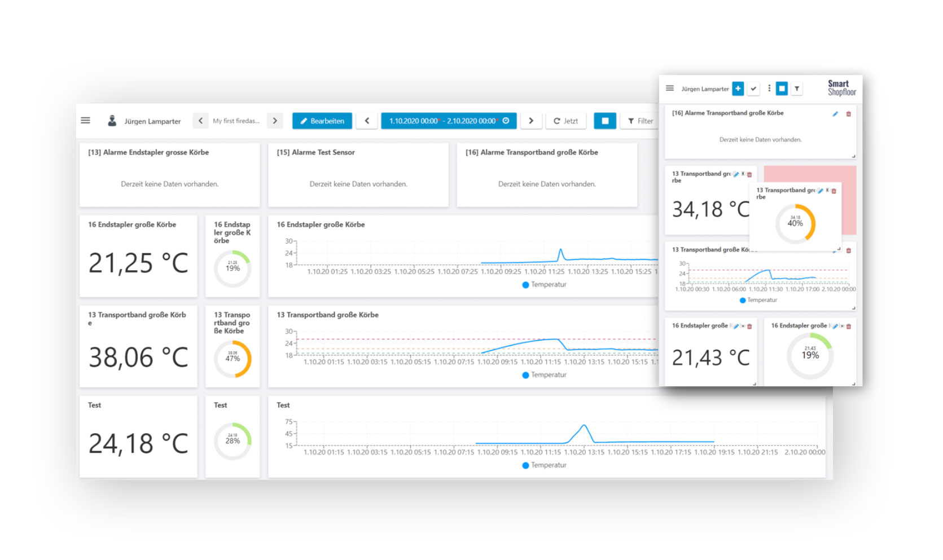Click the 21,25 °C temperature value
The width and height of the screenshot is (943, 560).
click(x=138, y=263)
